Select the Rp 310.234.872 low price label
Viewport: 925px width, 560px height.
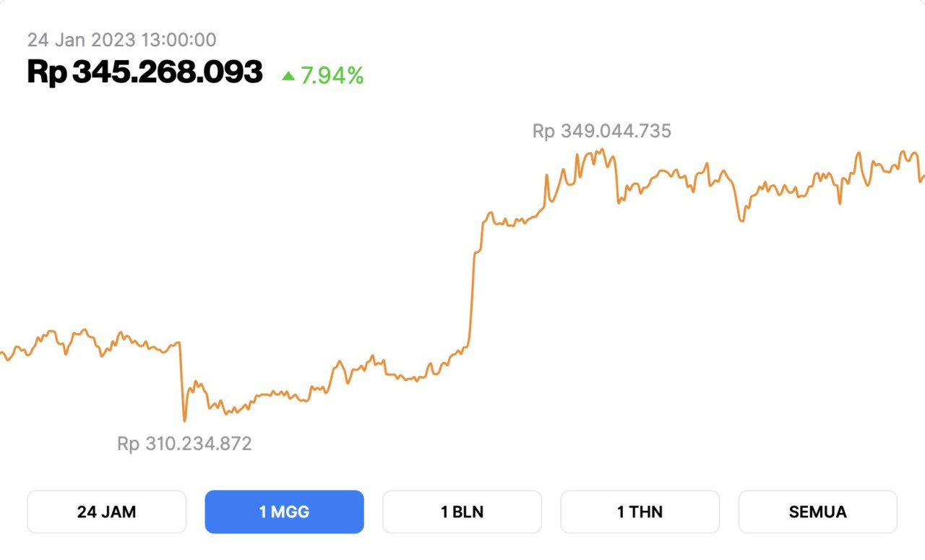(x=185, y=444)
